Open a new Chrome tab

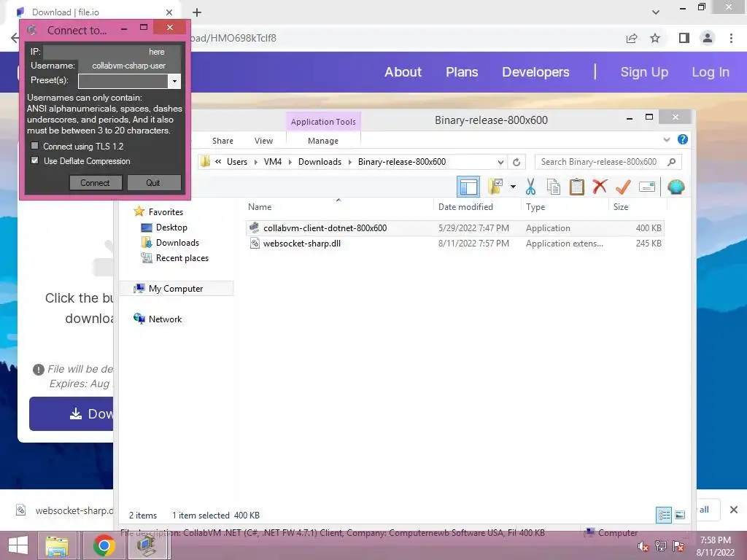click(197, 12)
